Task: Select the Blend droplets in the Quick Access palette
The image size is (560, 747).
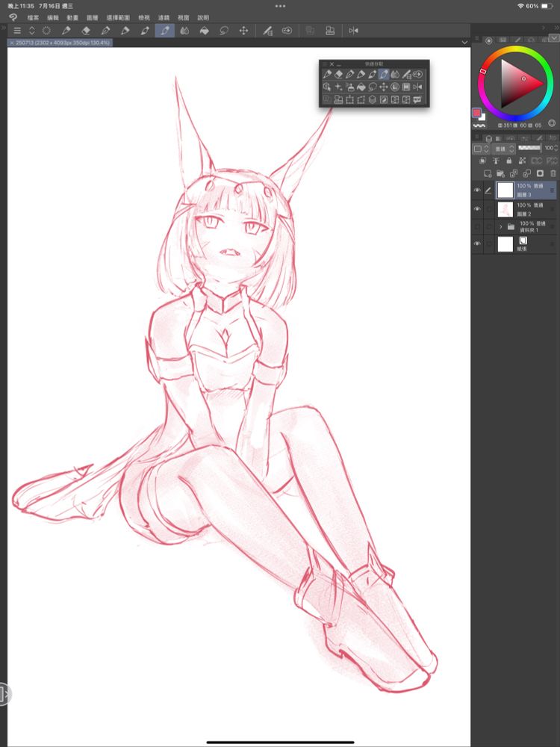Action: (x=395, y=74)
